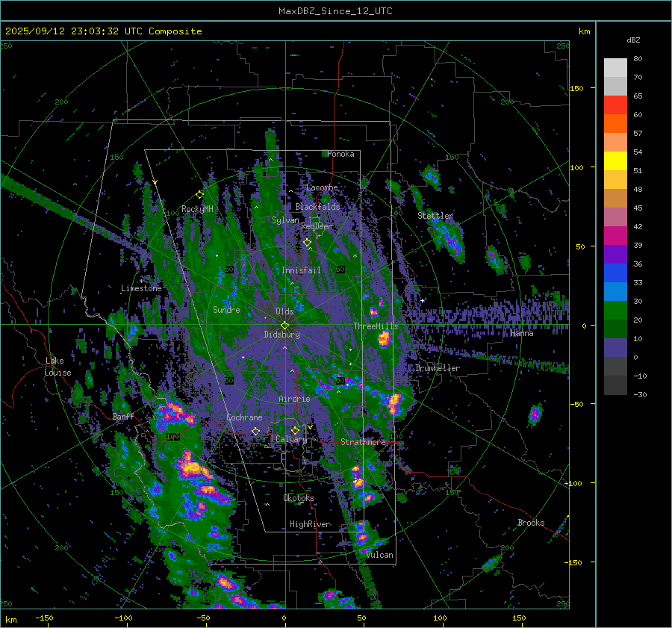Image resolution: width=672 pixels, height=628 pixels.
Task: Click the intense storm cell below ThreeHills
Action: (x=384, y=339)
